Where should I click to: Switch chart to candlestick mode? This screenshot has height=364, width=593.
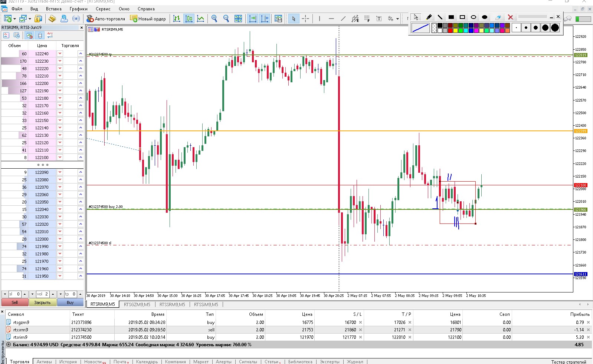click(189, 19)
